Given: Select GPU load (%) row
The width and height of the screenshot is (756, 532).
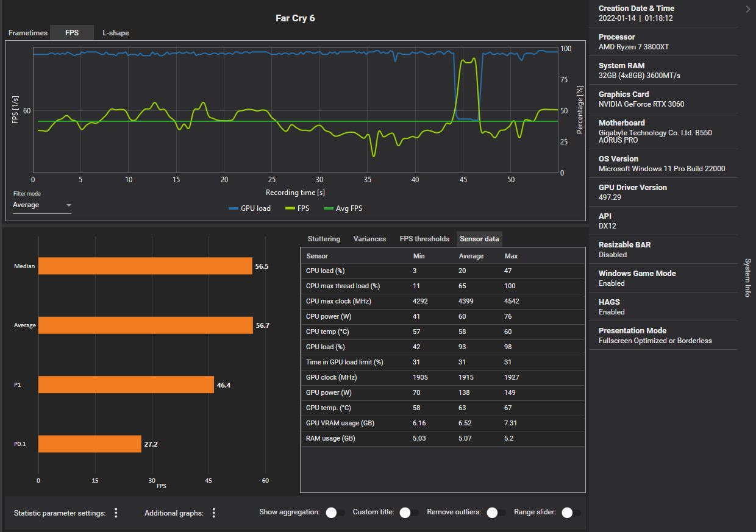Looking at the screenshot, I should click(x=443, y=347).
